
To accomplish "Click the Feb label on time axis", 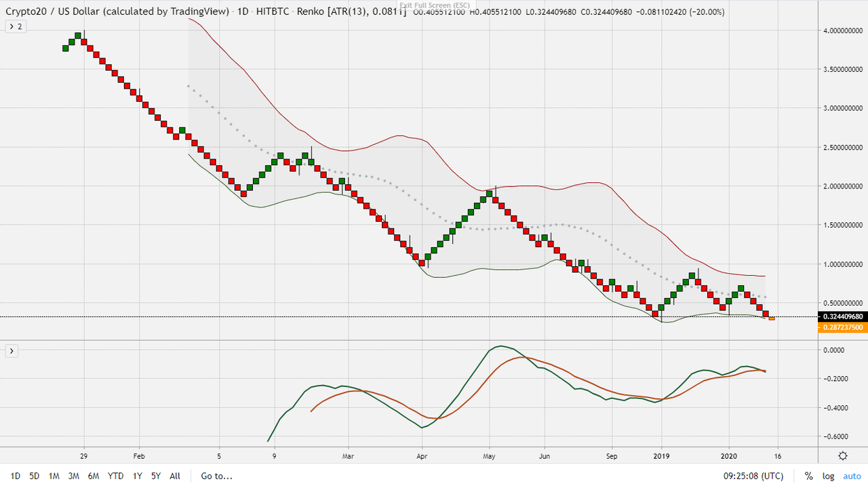I will pos(138,456).
